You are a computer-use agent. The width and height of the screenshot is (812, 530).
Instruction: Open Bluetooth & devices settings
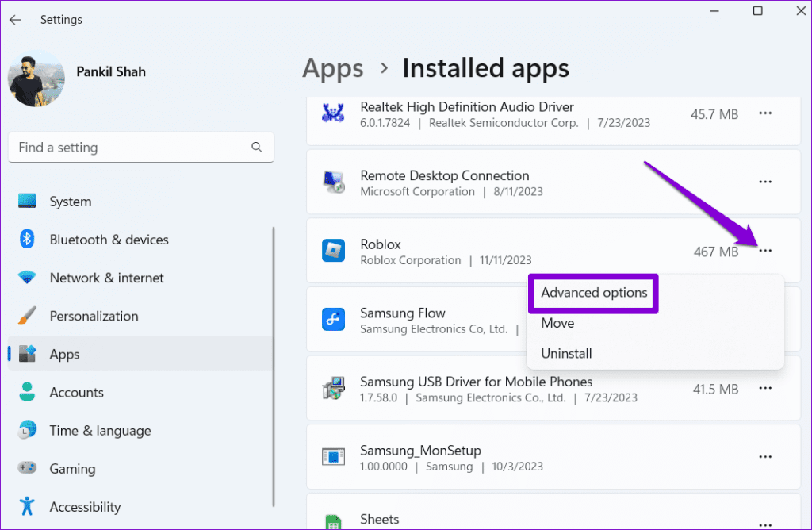109,240
